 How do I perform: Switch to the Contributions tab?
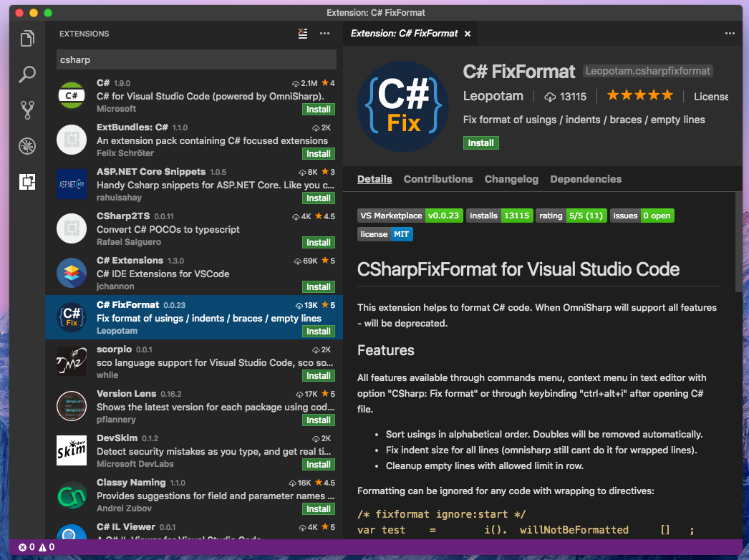click(438, 179)
